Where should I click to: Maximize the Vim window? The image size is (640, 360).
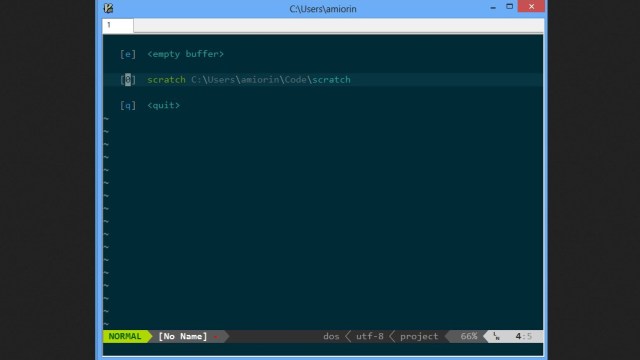(x=509, y=7)
